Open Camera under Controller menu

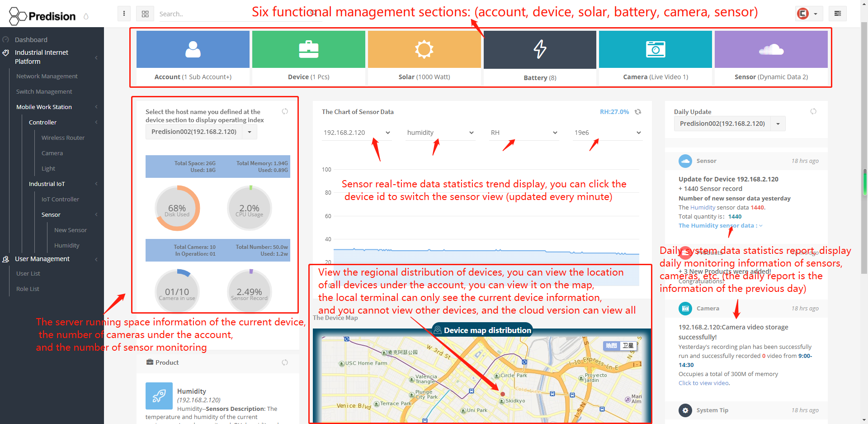[52, 153]
